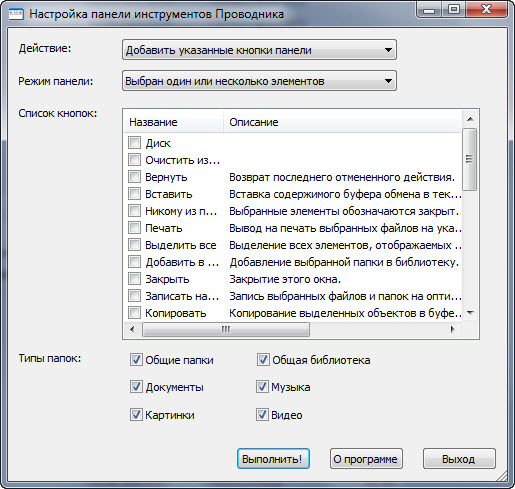Click the horizontal scroll left arrow
Viewport: 515px width, 489px height.
pos(132,329)
